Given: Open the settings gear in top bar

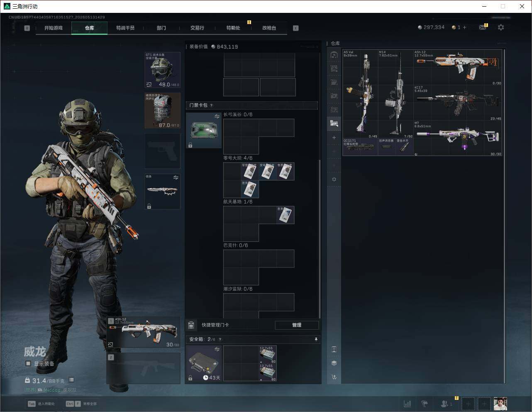Looking at the screenshot, I should point(501,27).
